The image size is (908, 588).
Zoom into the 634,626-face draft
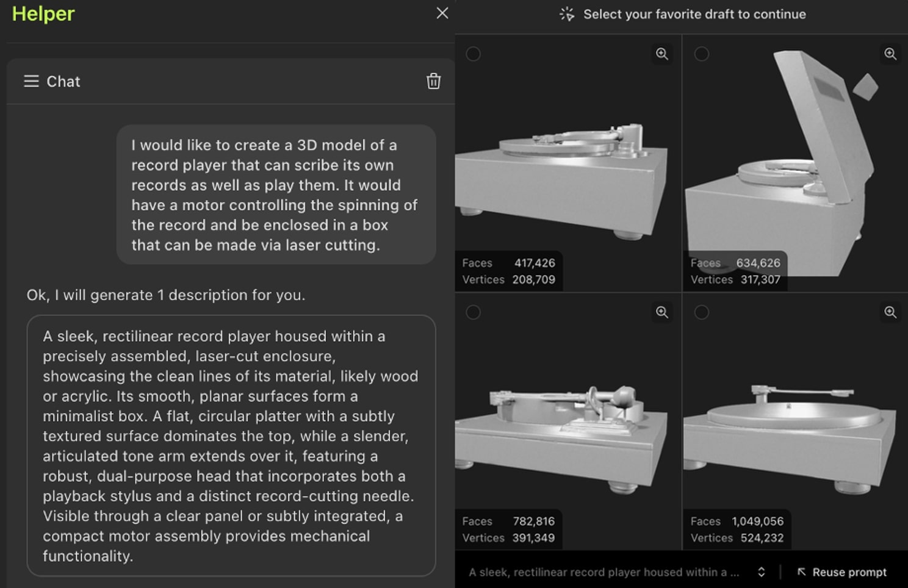point(890,54)
